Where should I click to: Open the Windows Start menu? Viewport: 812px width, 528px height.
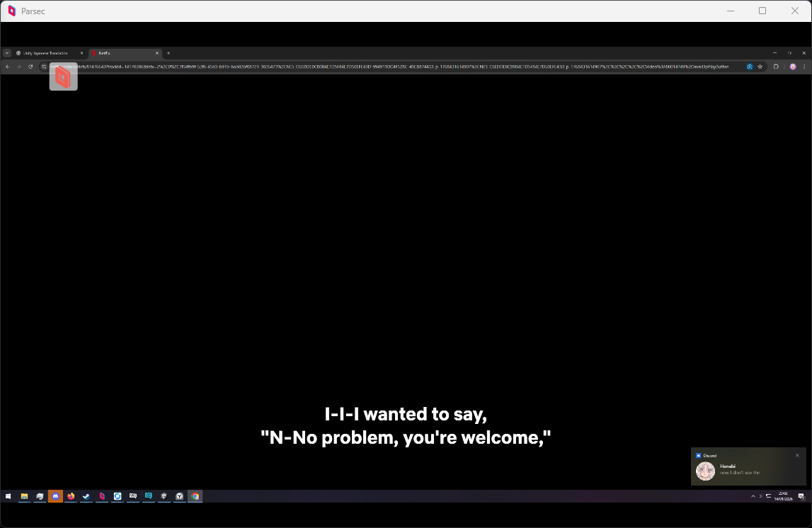tap(8, 496)
